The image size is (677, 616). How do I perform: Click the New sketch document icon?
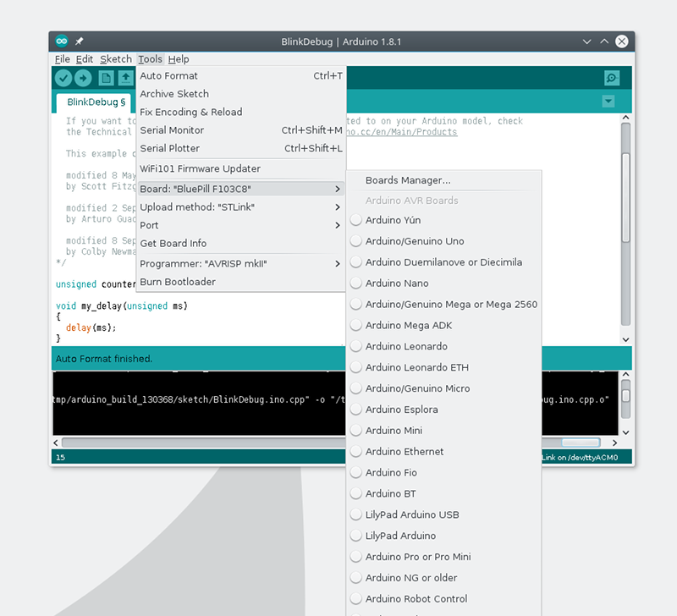(x=106, y=78)
